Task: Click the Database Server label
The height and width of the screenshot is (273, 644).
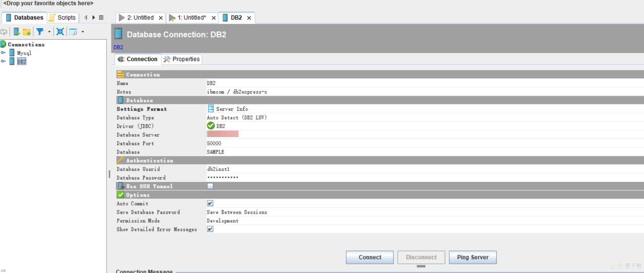Action: click(x=138, y=135)
